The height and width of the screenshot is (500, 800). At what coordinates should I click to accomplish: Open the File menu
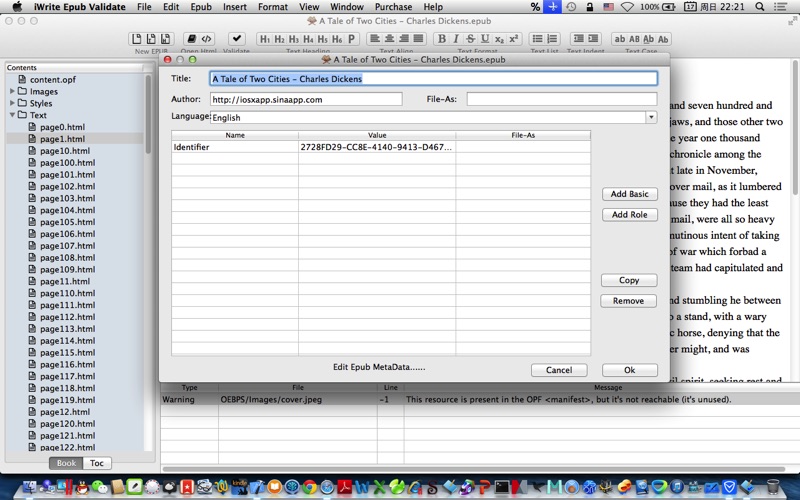click(144, 7)
